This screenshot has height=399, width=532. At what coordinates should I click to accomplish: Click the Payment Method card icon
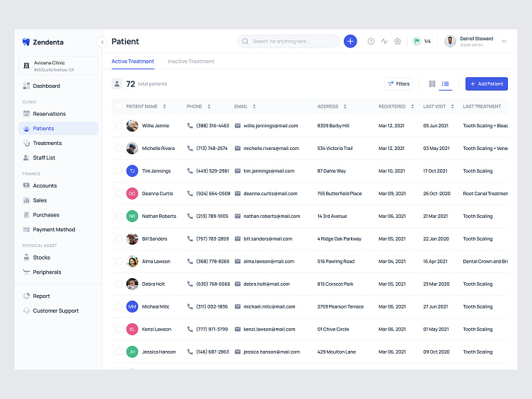click(x=26, y=230)
